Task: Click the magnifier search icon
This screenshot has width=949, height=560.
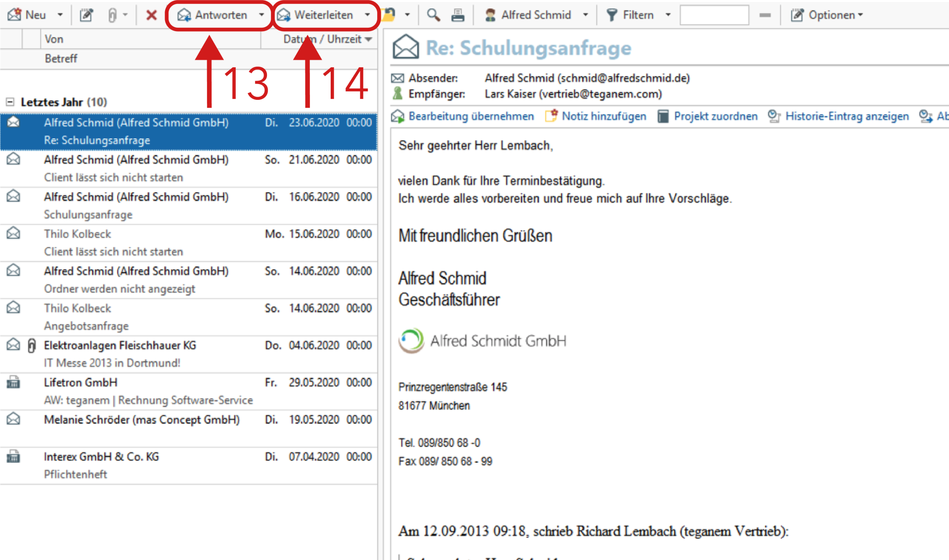Action: point(433,15)
